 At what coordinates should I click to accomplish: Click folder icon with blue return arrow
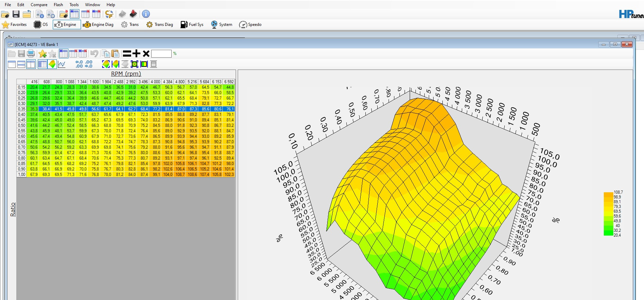click(x=27, y=14)
